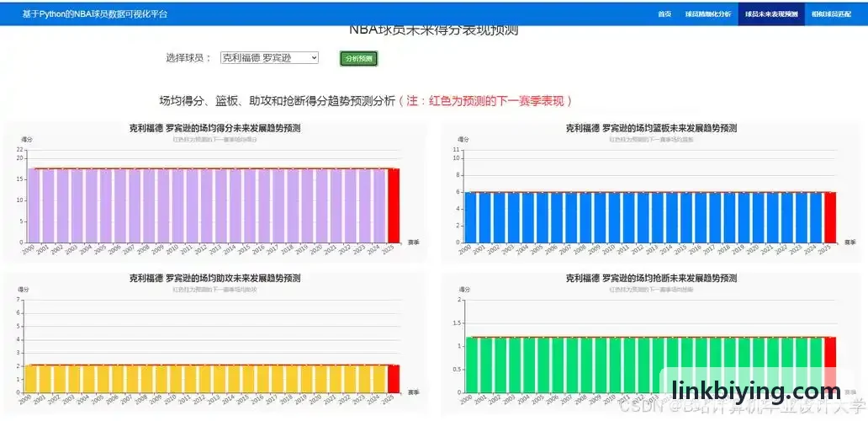This screenshot has height=421, width=868.
Task: Click the red 2025 bar in 场均篮板 chart
Action: (830, 217)
